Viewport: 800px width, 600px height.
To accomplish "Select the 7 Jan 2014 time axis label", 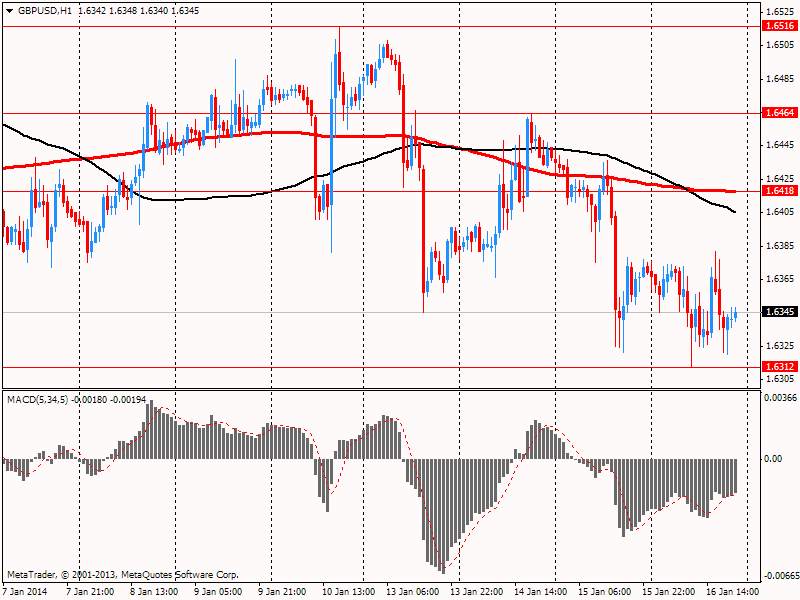I will click(x=24, y=592).
